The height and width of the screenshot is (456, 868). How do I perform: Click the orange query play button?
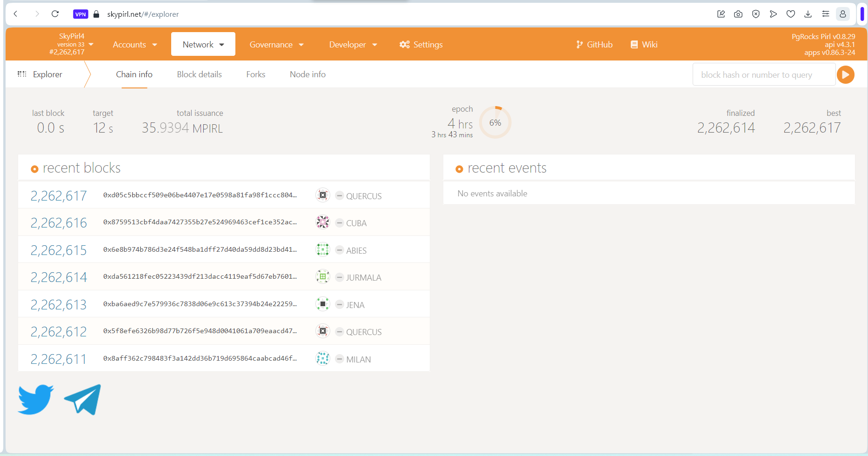pos(845,75)
